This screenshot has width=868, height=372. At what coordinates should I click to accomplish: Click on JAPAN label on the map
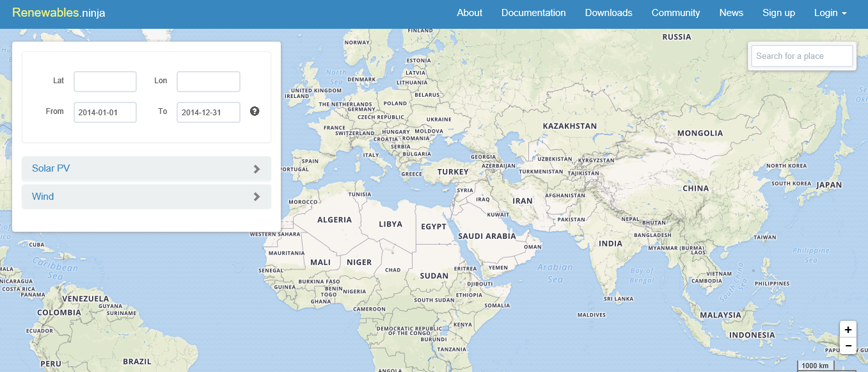(830, 185)
